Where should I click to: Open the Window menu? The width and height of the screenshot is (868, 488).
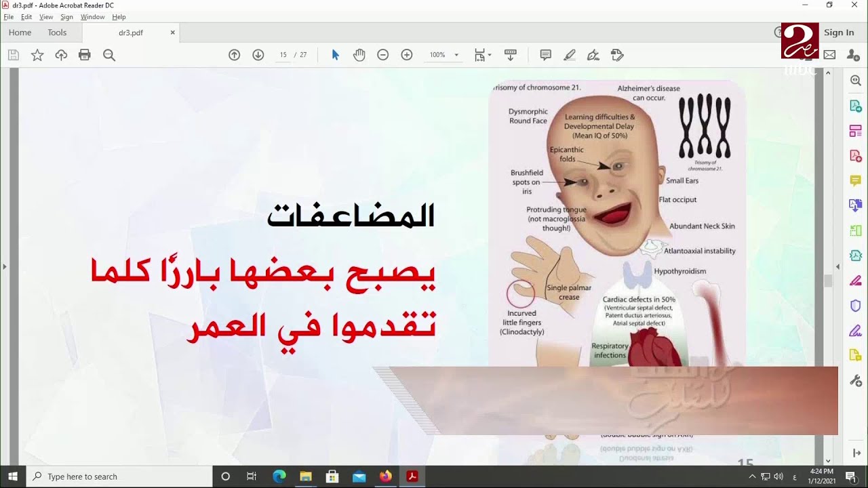point(92,17)
